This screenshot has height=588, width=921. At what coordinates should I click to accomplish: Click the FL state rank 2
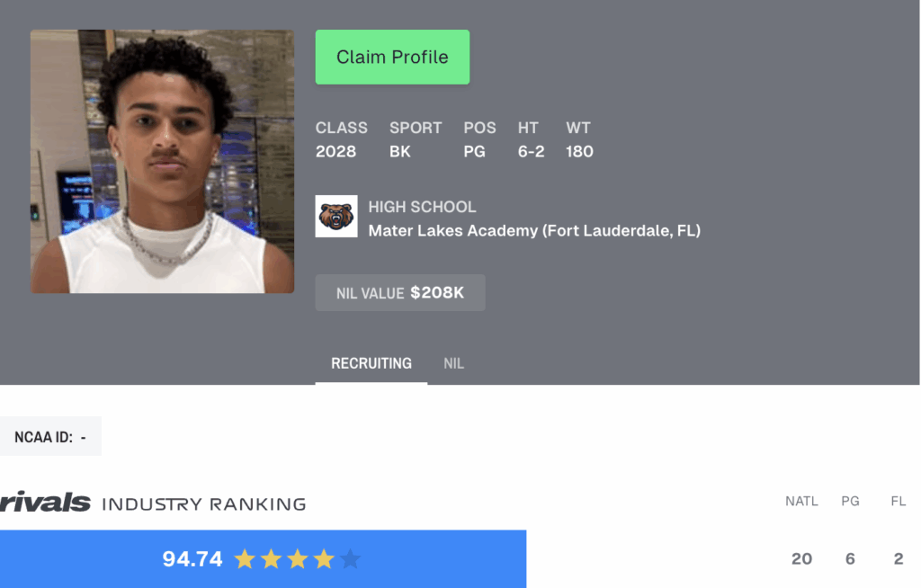899,558
